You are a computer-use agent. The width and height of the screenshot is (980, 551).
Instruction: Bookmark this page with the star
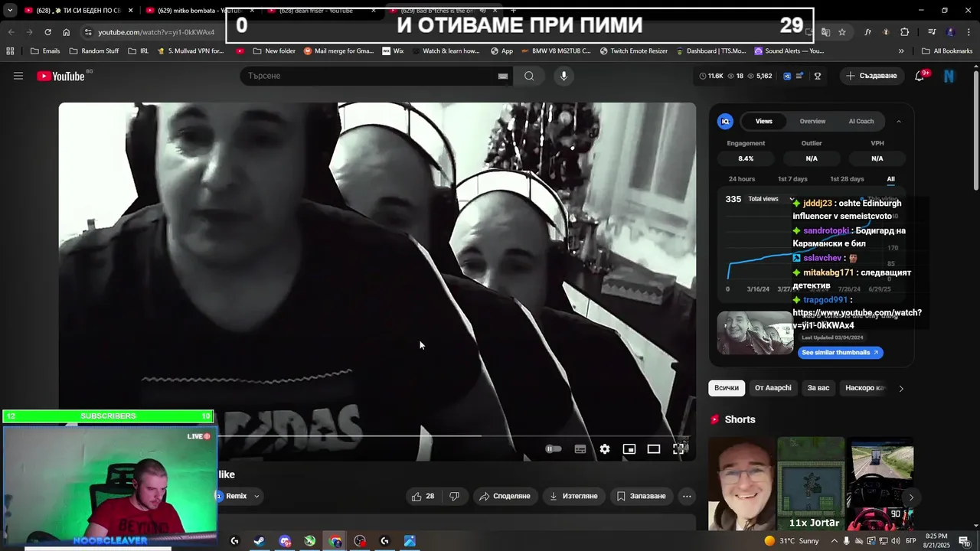tap(842, 32)
